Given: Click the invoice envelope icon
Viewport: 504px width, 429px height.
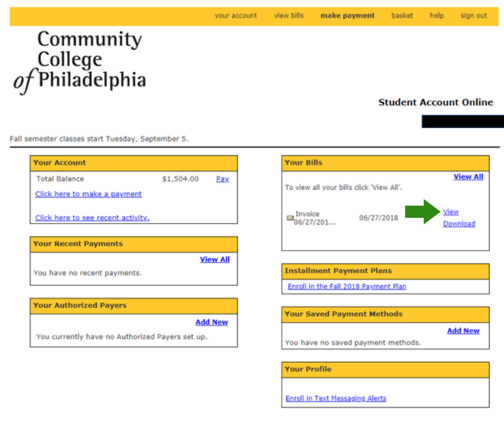Looking at the screenshot, I should 291,218.
